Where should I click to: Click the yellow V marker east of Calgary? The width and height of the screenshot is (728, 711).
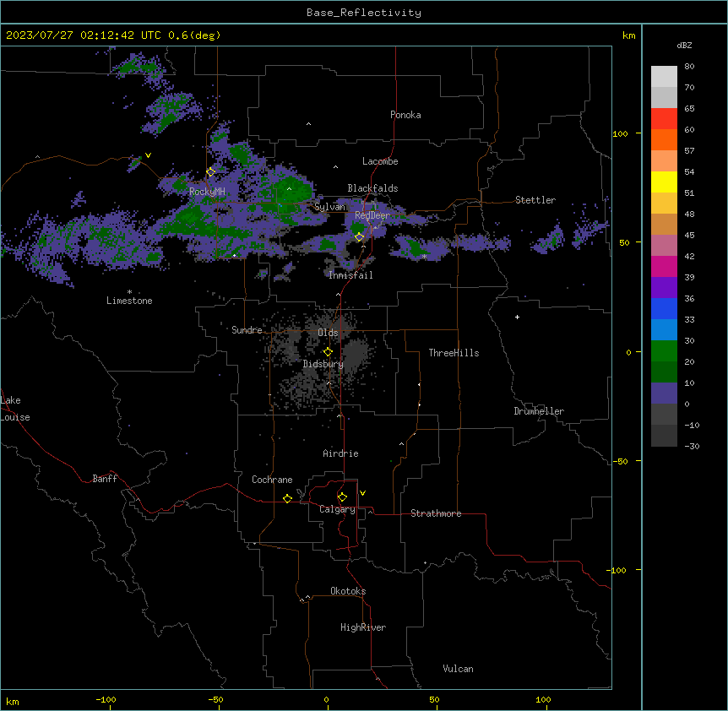[362, 493]
